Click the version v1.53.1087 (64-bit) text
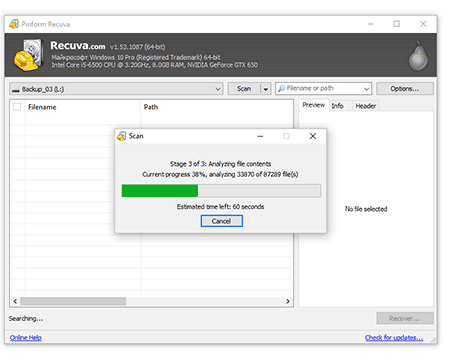This screenshot has height=363, width=450. point(137,47)
